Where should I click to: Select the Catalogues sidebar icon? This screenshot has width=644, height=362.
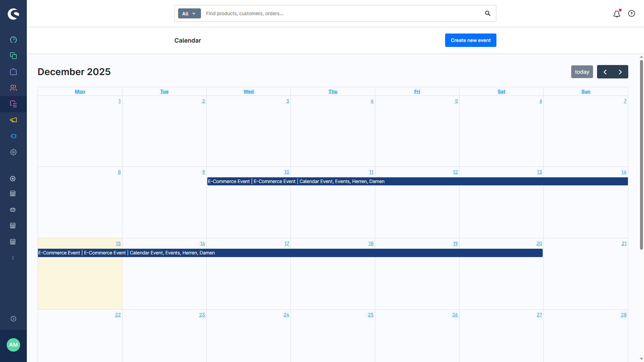13,56
